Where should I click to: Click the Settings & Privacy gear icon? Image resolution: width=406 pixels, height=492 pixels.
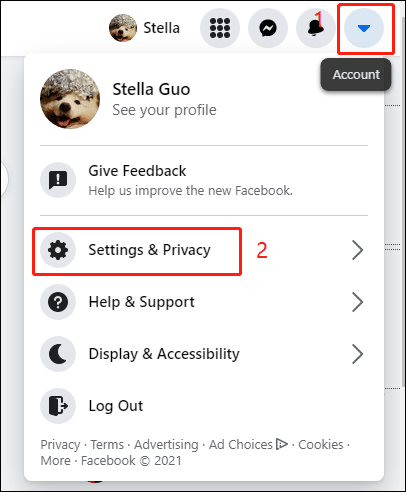pos(58,250)
